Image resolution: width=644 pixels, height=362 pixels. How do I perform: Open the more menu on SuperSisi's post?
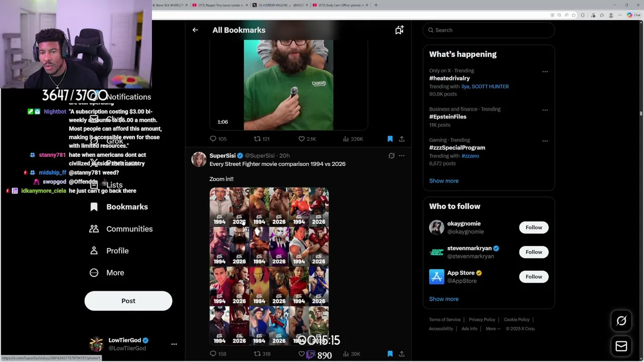coord(401,156)
